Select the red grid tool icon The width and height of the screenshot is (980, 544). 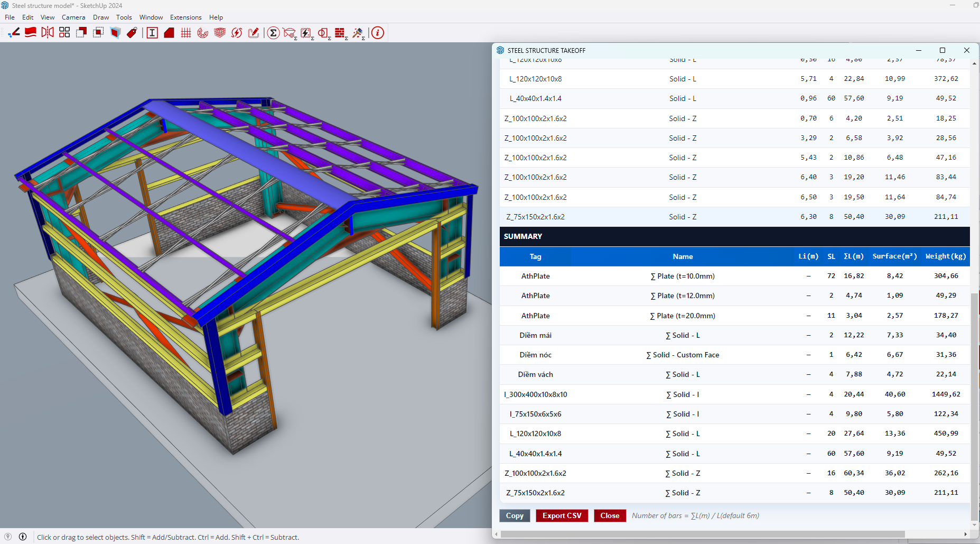pyautogui.click(x=186, y=33)
